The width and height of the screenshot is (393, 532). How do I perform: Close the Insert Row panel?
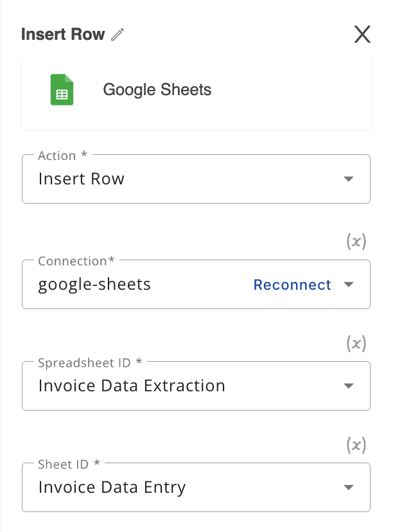pos(362,35)
